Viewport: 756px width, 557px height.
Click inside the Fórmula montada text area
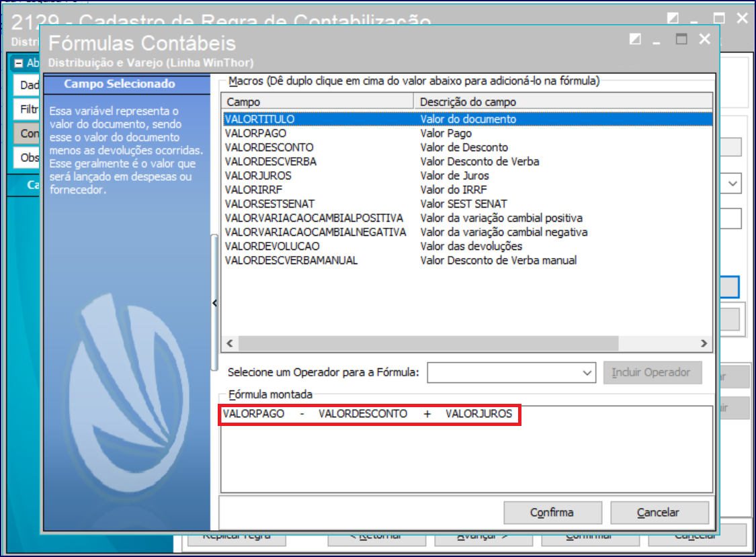click(x=466, y=449)
